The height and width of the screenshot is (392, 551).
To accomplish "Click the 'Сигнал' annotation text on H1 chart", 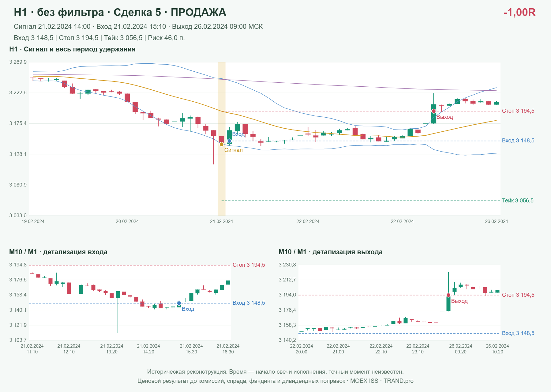I will coord(234,150).
